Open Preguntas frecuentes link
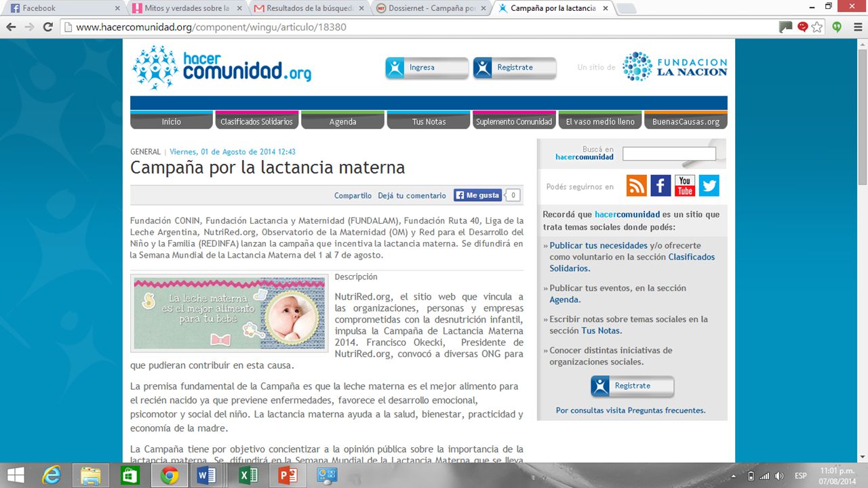This screenshot has height=488, width=868. click(x=667, y=411)
